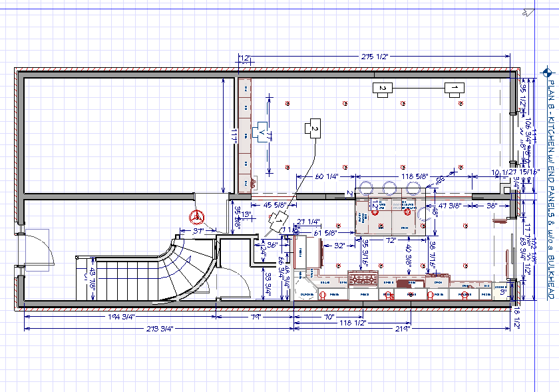Select camera callout number 1 at top wall
559x392 pixels.
coord(454,88)
